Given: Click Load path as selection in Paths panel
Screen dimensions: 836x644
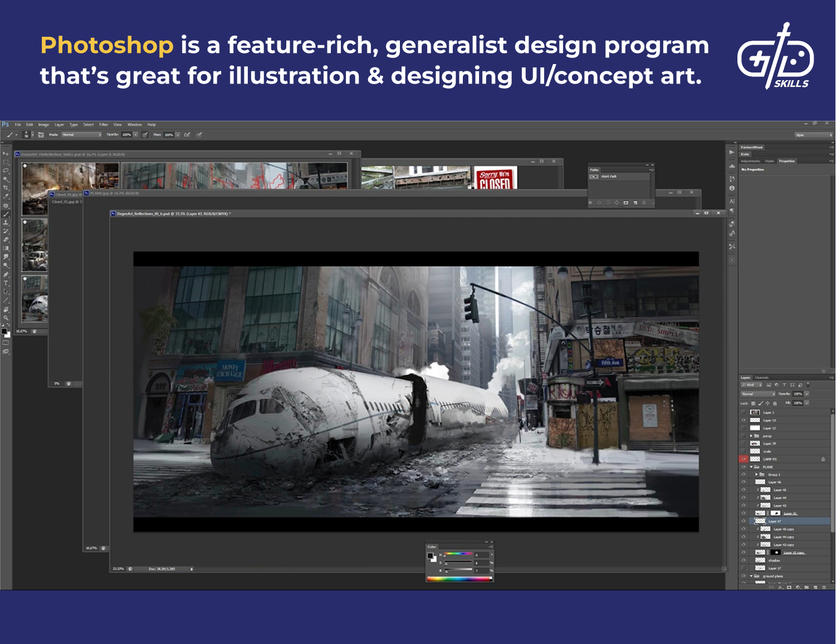Looking at the screenshot, I should (x=608, y=202).
